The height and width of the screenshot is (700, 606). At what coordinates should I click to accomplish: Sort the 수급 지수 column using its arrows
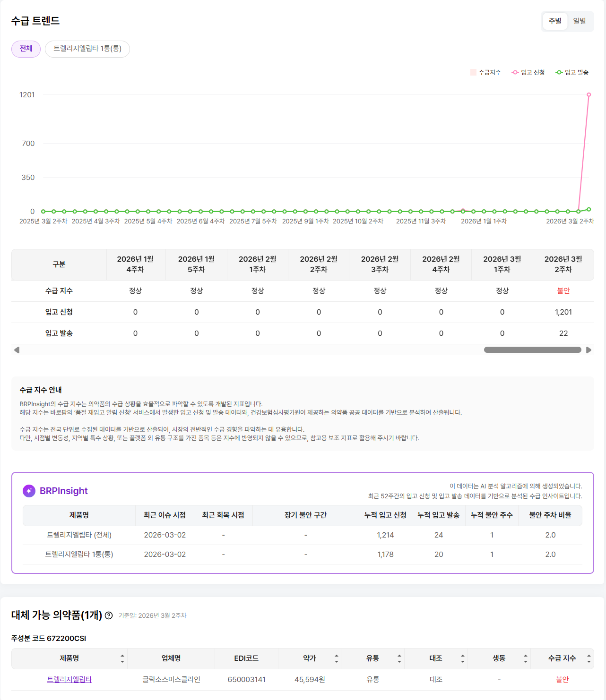coord(589,658)
